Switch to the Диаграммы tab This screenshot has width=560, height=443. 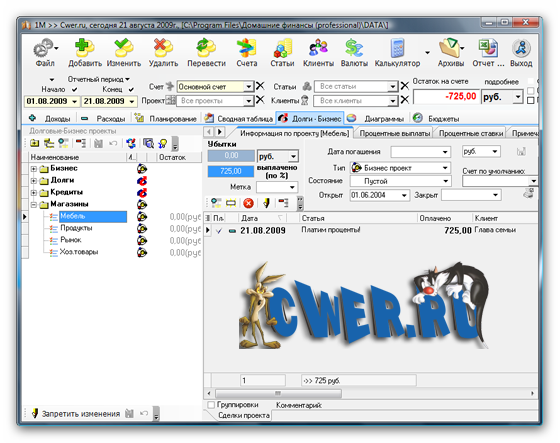click(x=376, y=118)
